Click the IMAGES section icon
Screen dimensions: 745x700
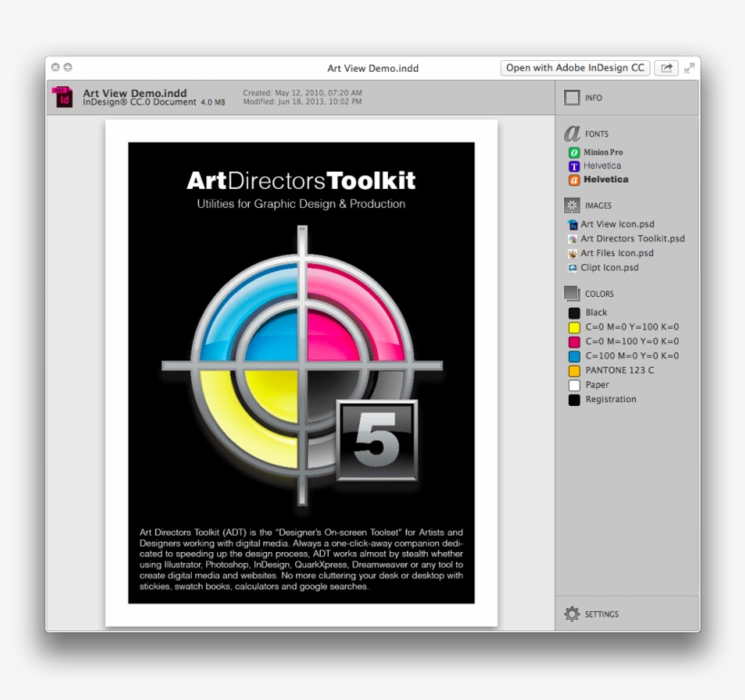(572, 205)
